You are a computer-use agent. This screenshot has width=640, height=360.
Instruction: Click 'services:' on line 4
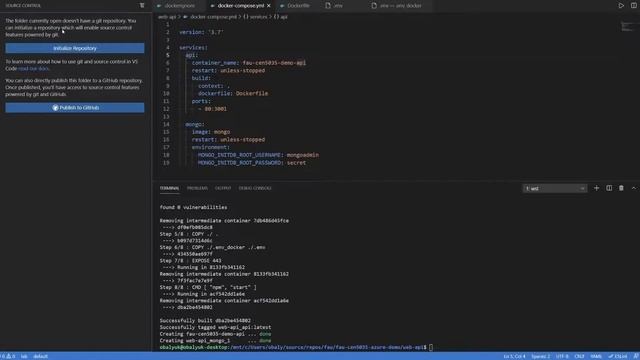(193, 47)
